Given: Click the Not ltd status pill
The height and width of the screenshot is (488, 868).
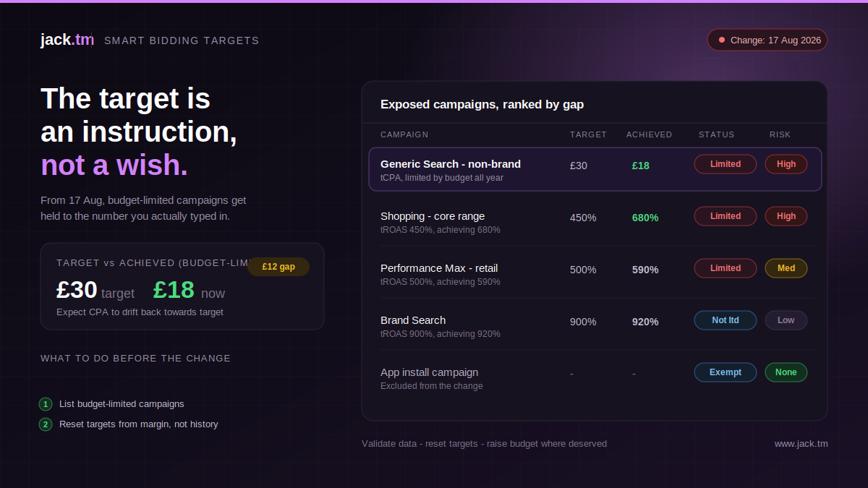Looking at the screenshot, I should click(726, 320).
